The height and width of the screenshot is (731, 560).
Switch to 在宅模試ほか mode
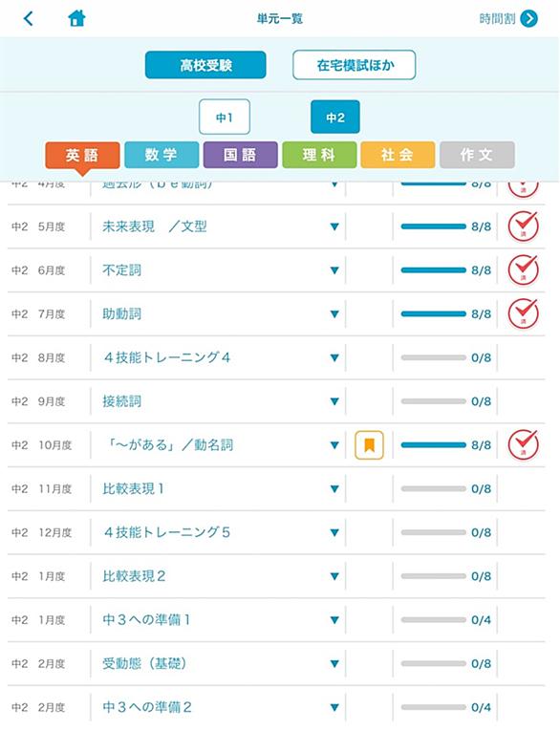coord(355,65)
